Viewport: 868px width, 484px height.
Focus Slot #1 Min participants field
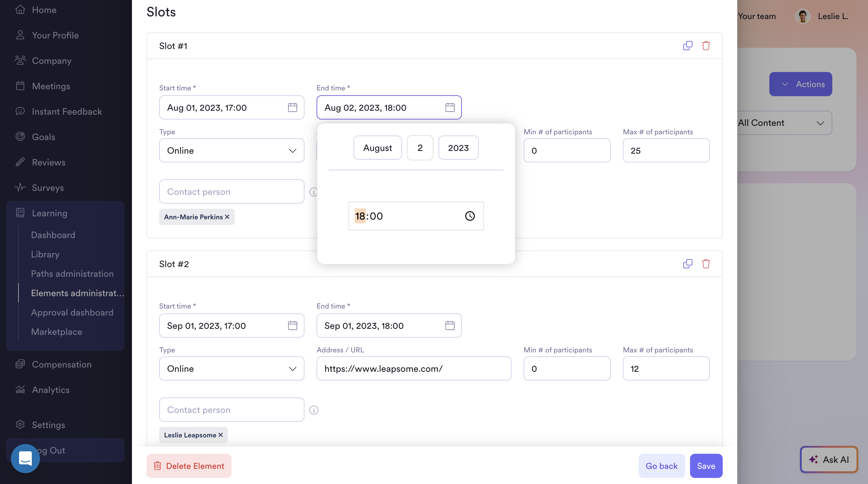[x=567, y=151]
